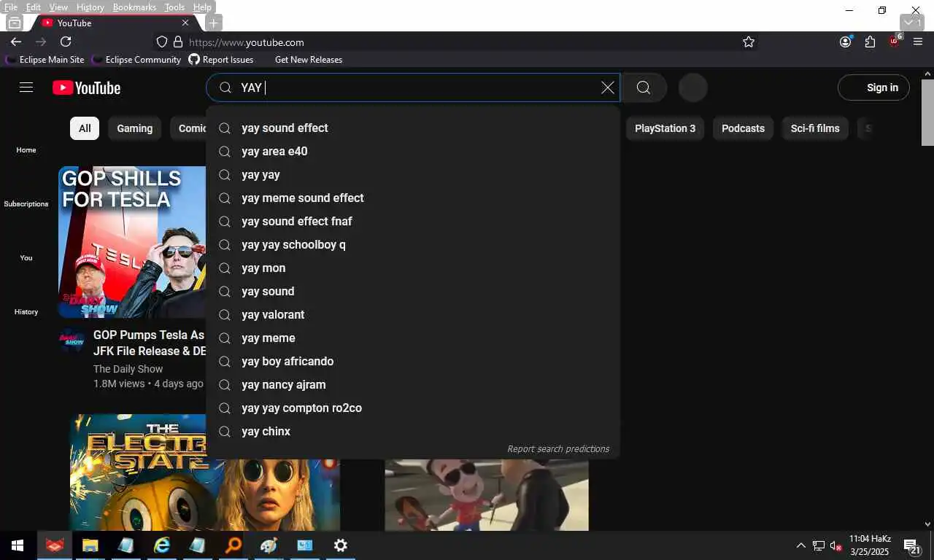Screen dimensions: 934x560
Task: Choose suggestion yay yay compton ro2co
Action: (x=413, y=408)
